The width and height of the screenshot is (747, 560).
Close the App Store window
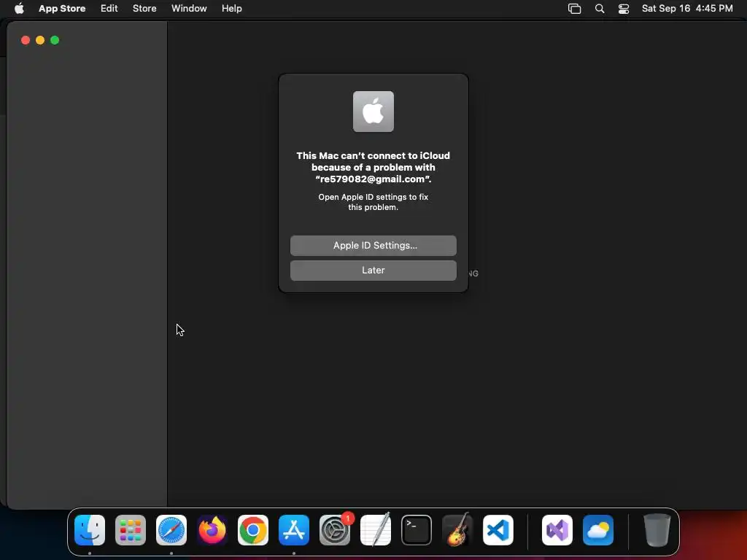[x=26, y=41]
